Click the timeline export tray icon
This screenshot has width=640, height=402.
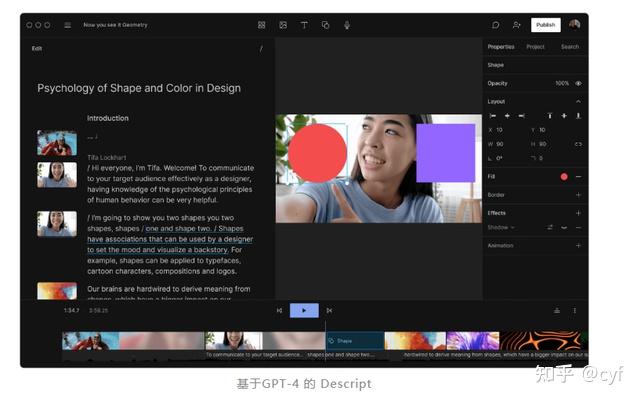click(557, 311)
